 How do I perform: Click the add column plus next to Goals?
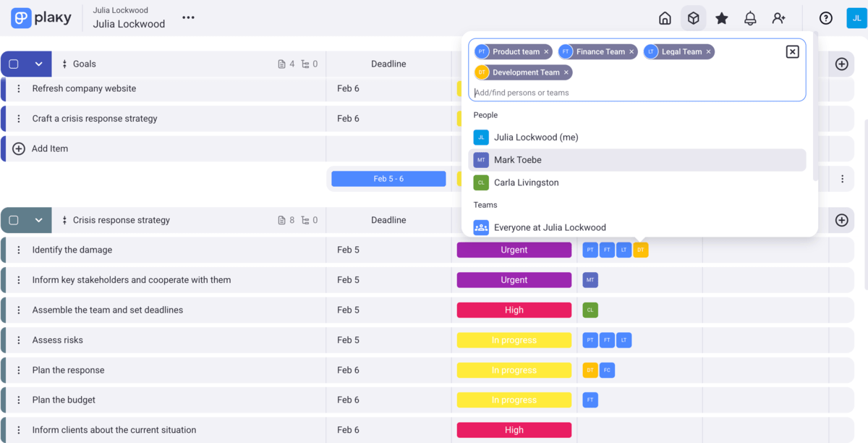point(841,64)
